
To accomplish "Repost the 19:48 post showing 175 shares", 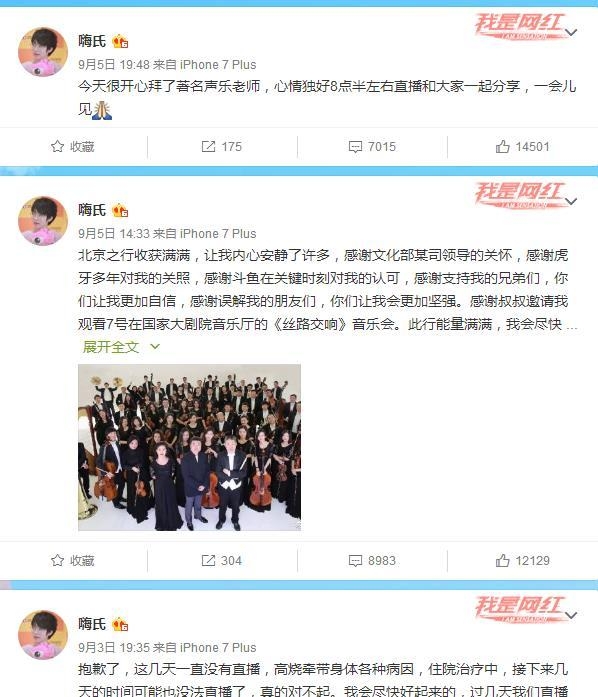I will (x=221, y=147).
